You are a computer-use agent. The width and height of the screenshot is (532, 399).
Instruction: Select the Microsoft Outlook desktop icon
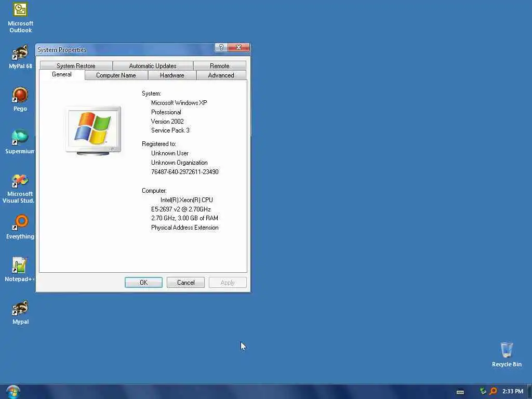20,18
